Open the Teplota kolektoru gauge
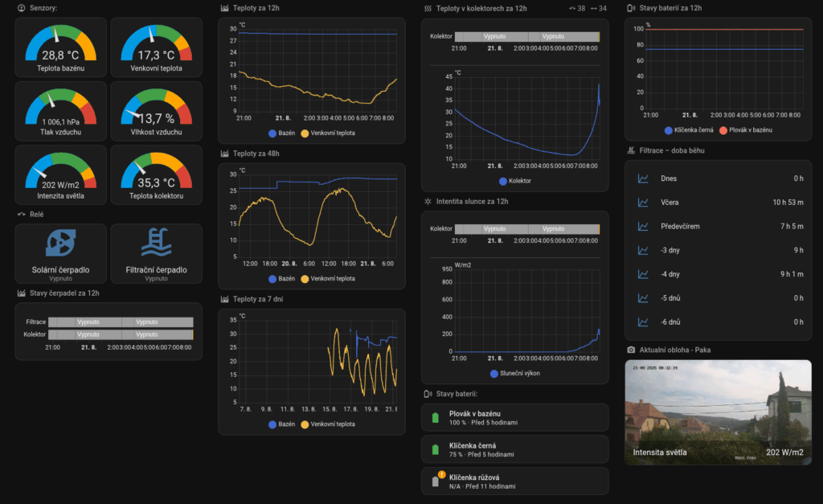 [x=156, y=175]
